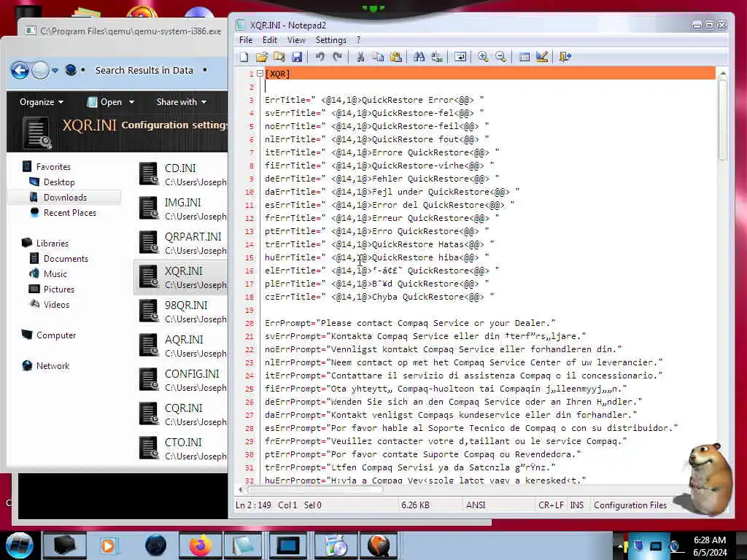This screenshot has width=747, height=560.
Task: Open the Replace text tool
Action: (x=436, y=57)
